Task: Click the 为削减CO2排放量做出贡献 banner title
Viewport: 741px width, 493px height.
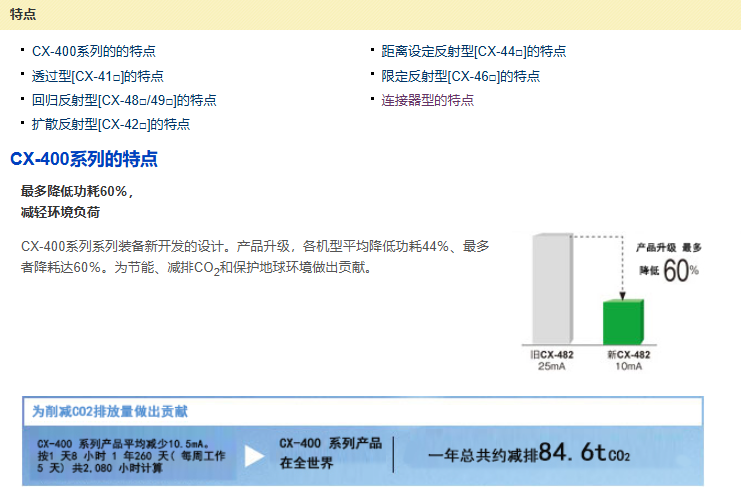Action: [110, 411]
